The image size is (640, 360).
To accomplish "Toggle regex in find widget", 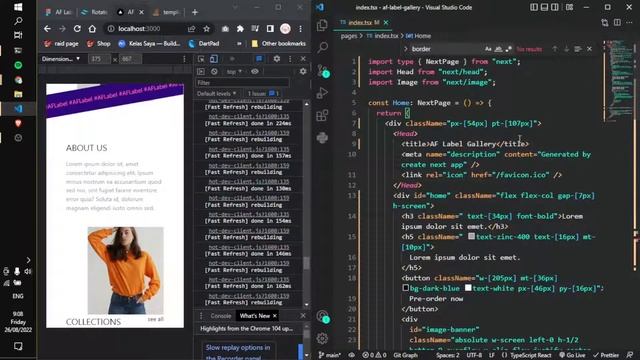I will (x=509, y=49).
